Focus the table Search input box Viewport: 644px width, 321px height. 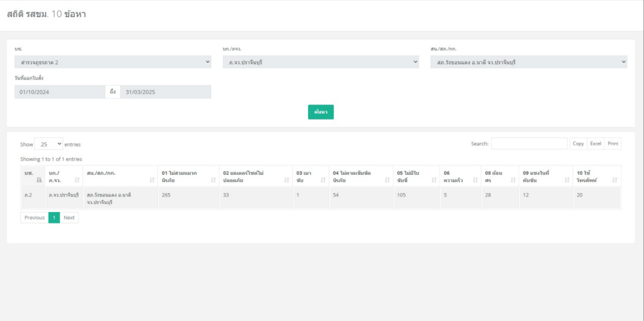point(529,144)
